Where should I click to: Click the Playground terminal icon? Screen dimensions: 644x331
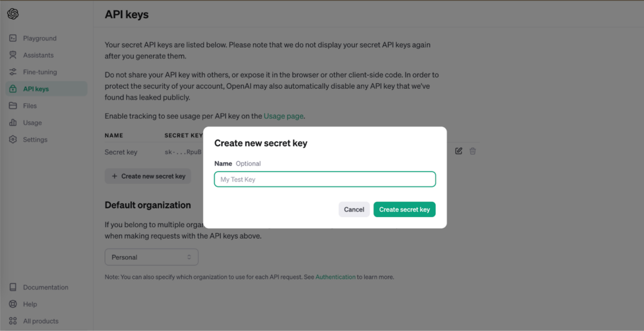coord(13,38)
